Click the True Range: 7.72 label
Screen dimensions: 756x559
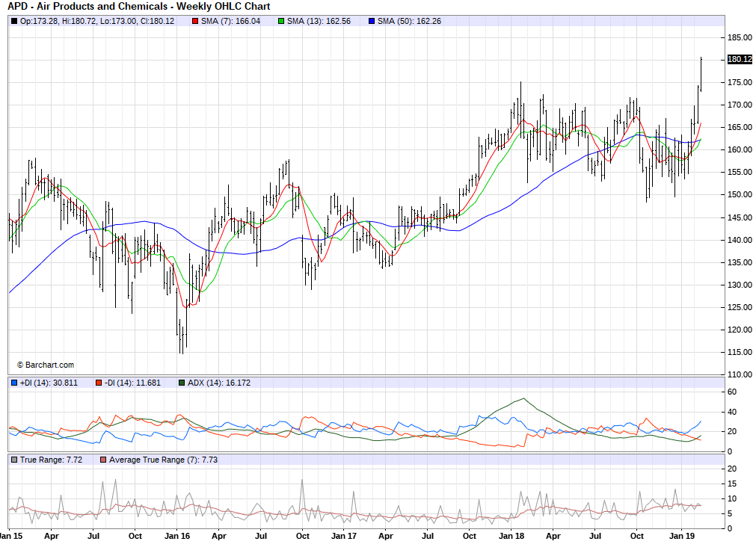point(51,460)
